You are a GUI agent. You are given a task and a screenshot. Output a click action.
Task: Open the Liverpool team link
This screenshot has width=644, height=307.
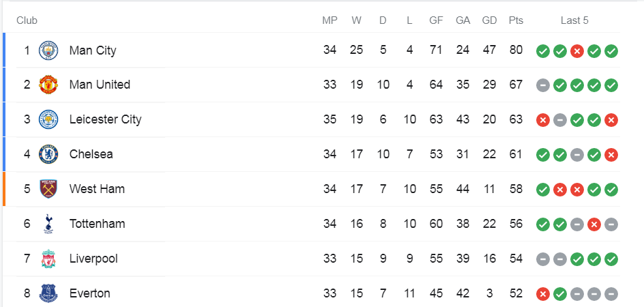point(93,259)
